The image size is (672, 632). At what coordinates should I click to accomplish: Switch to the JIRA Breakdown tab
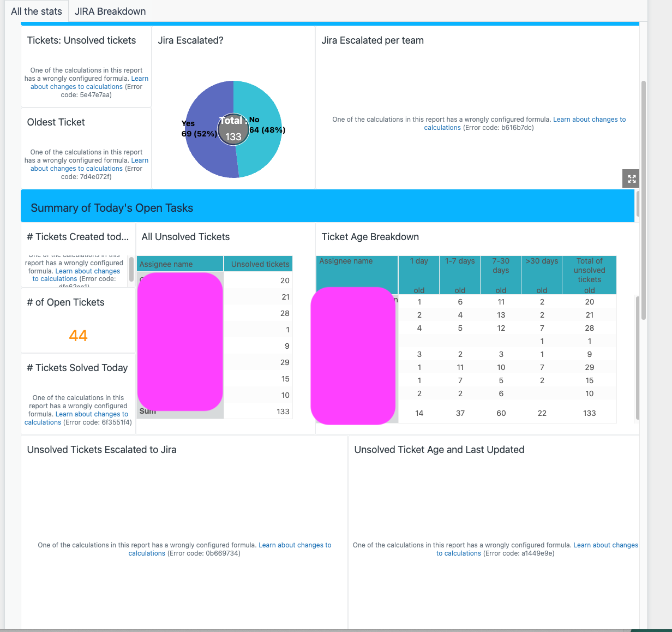[110, 11]
